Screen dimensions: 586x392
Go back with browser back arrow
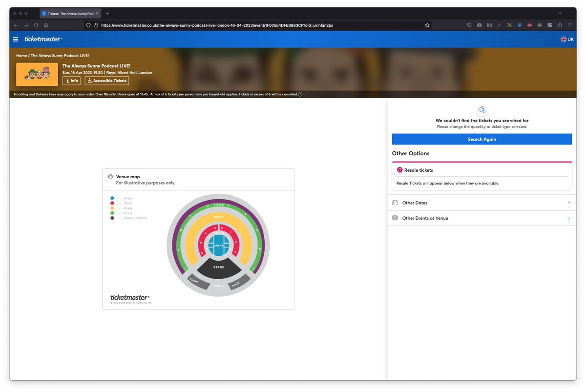(16, 25)
